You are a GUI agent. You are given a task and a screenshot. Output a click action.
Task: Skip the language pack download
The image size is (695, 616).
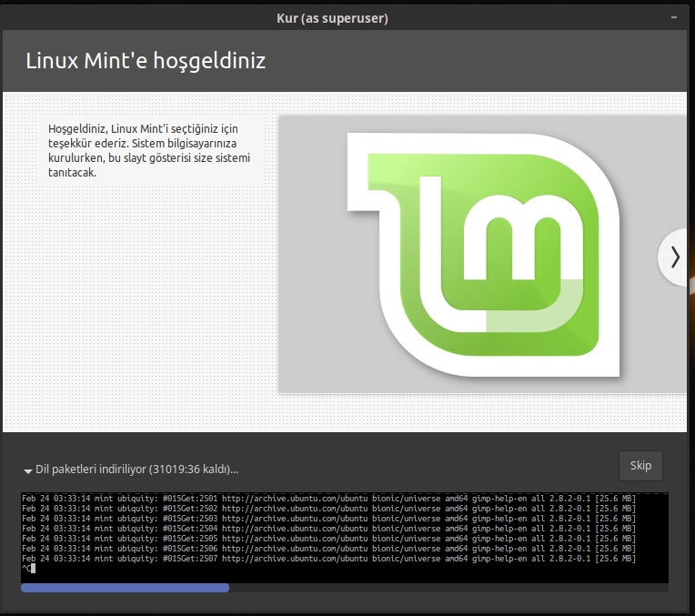point(640,466)
